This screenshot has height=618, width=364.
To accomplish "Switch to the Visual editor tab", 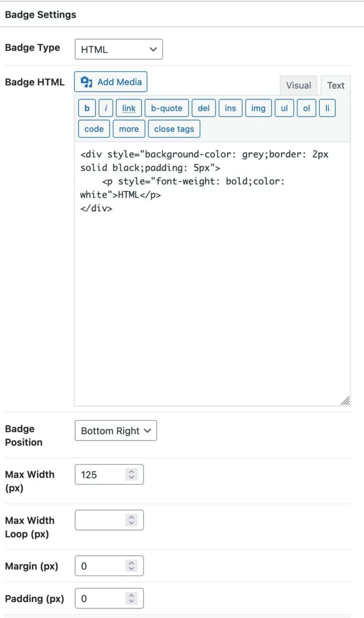I will [x=298, y=85].
